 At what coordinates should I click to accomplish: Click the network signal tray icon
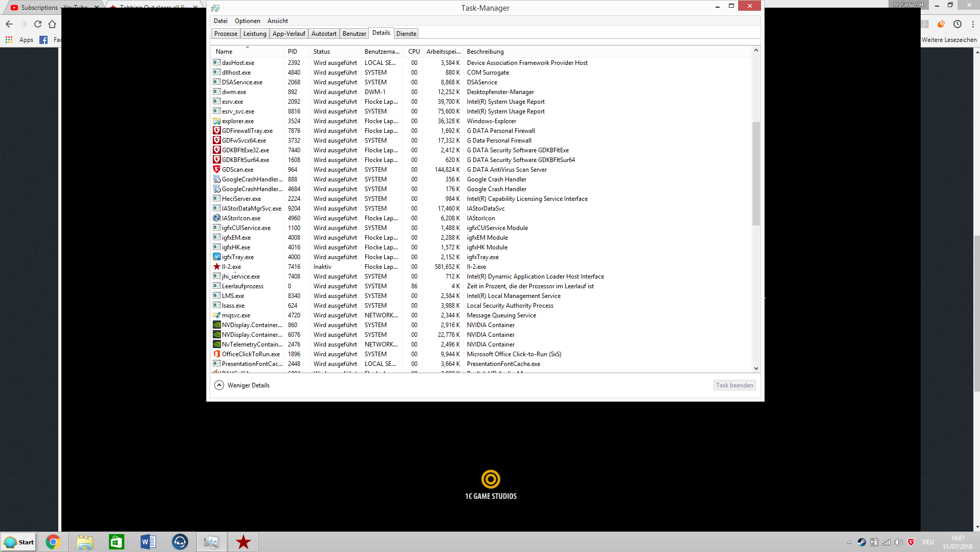(x=886, y=542)
